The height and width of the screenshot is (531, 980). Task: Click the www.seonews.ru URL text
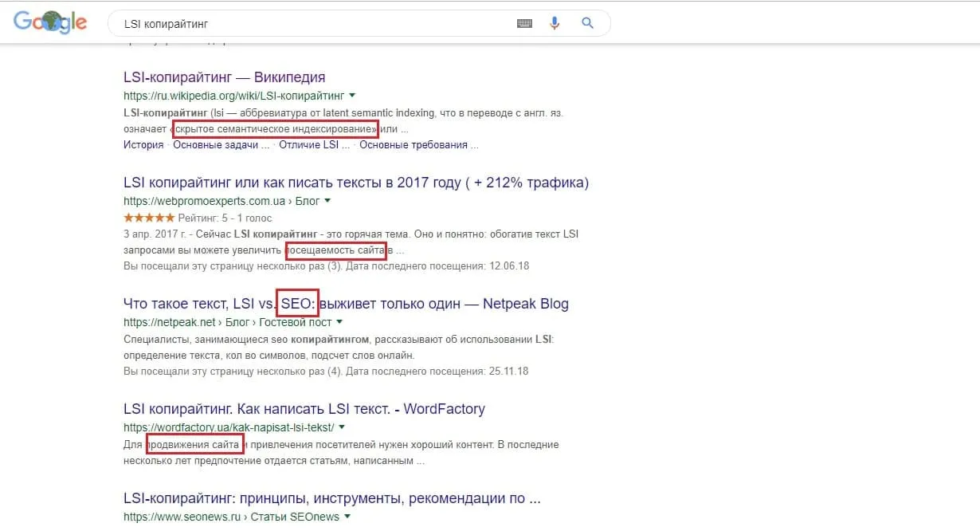click(231, 517)
